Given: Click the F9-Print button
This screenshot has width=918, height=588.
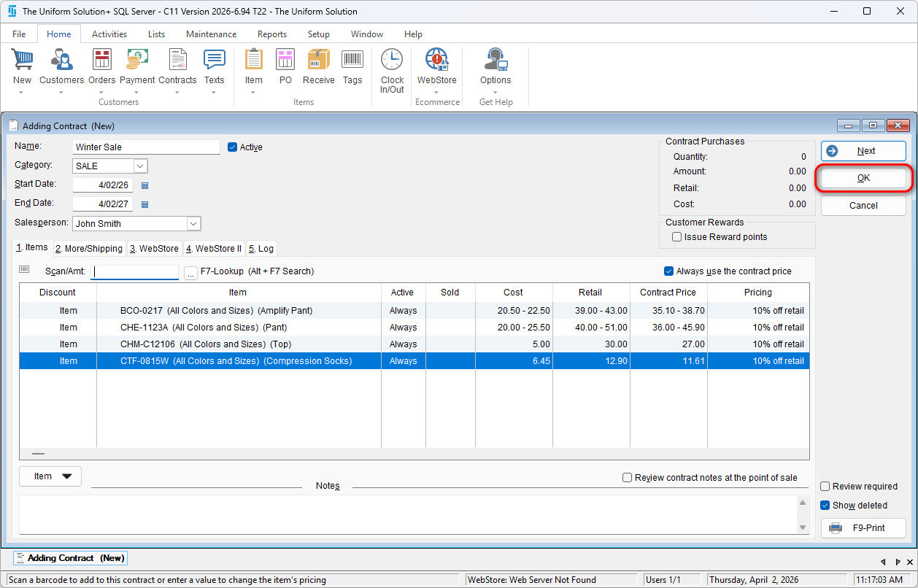Looking at the screenshot, I should [863, 528].
